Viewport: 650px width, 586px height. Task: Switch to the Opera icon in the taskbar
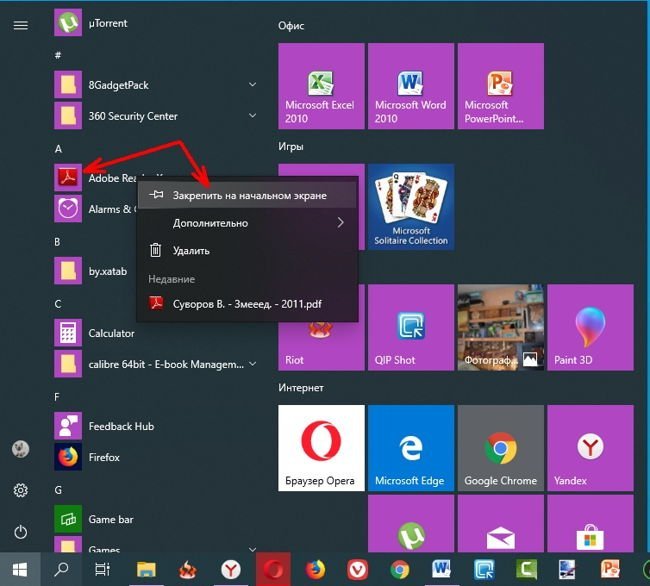(x=273, y=569)
